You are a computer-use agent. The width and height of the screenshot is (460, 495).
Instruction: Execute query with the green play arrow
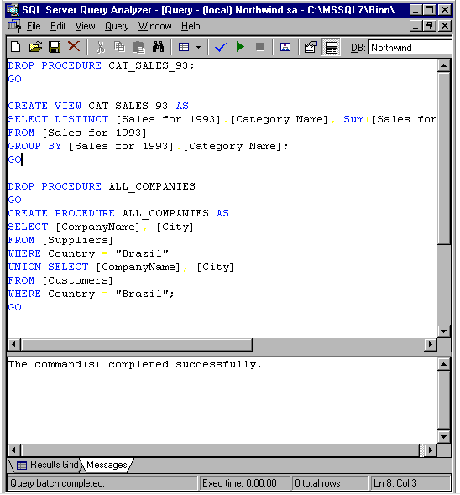pos(240,47)
